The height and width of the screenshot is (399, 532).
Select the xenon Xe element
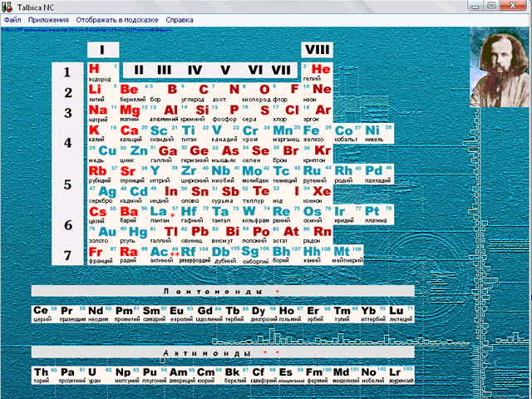click(x=317, y=195)
